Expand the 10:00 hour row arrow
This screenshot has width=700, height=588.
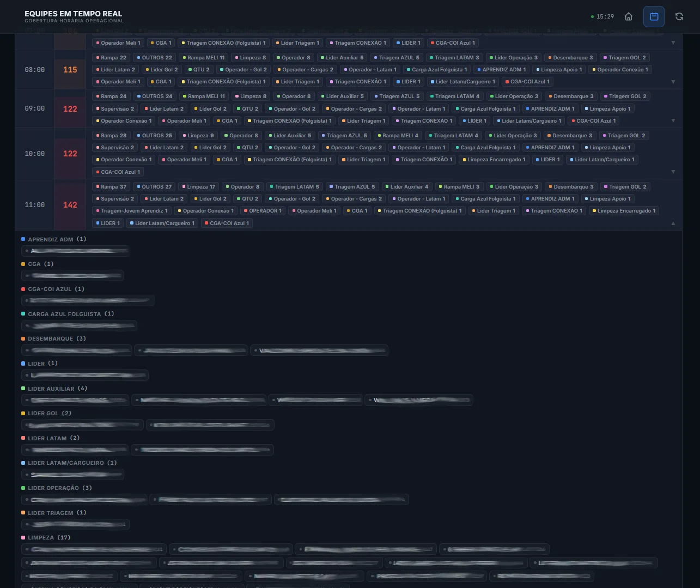[673, 172]
